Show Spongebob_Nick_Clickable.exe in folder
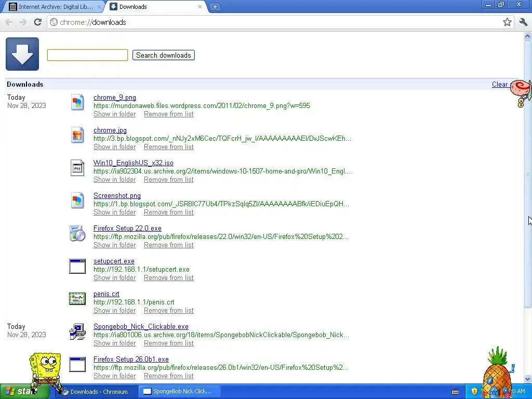 [115, 343]
